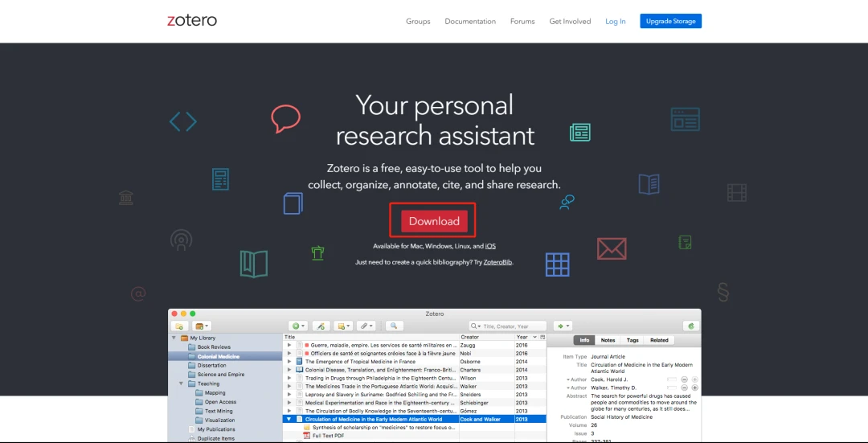The height and width of the screenshot is (443, 868).
Task: Open the Author type dropdown for Cook
Action: click(568, 379)
